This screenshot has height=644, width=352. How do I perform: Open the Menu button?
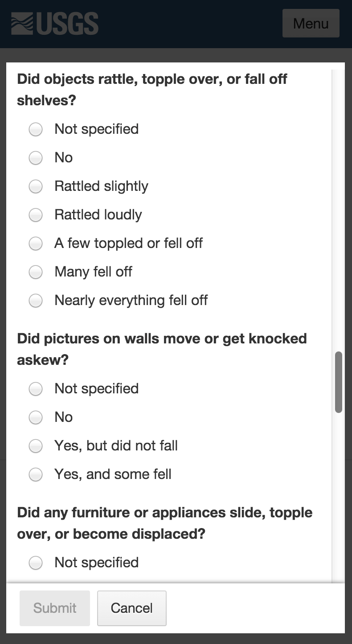(311, 23)
